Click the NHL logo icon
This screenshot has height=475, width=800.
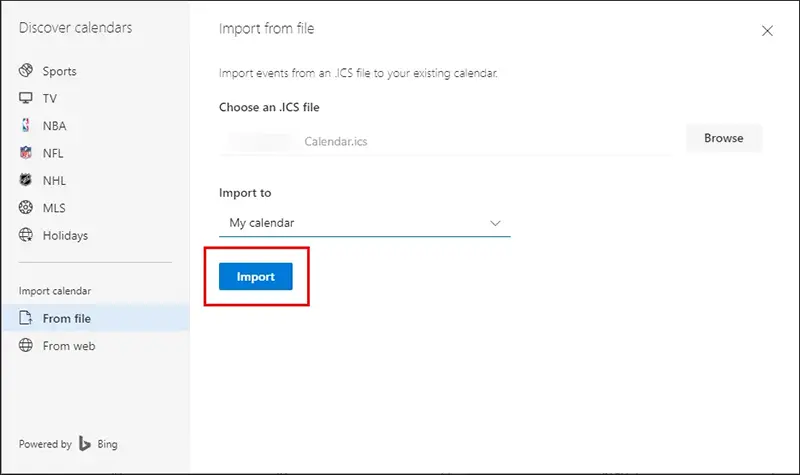[x=26, y=181]
